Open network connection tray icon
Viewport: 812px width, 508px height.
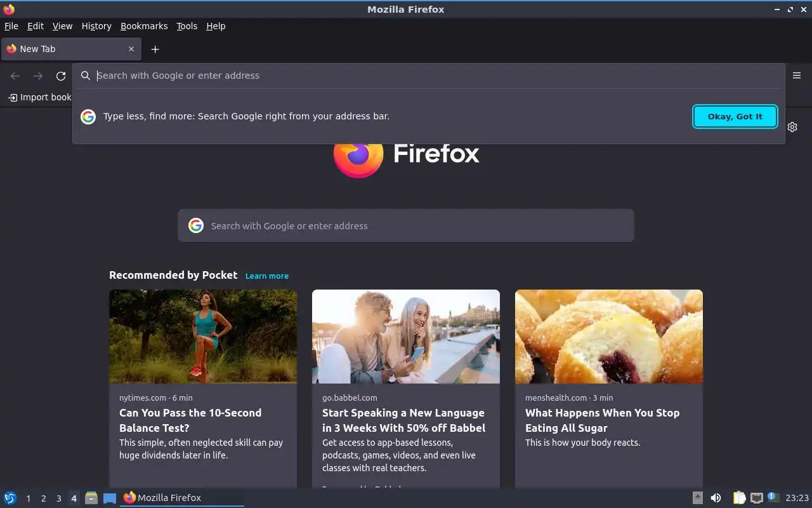click(756, 498)
